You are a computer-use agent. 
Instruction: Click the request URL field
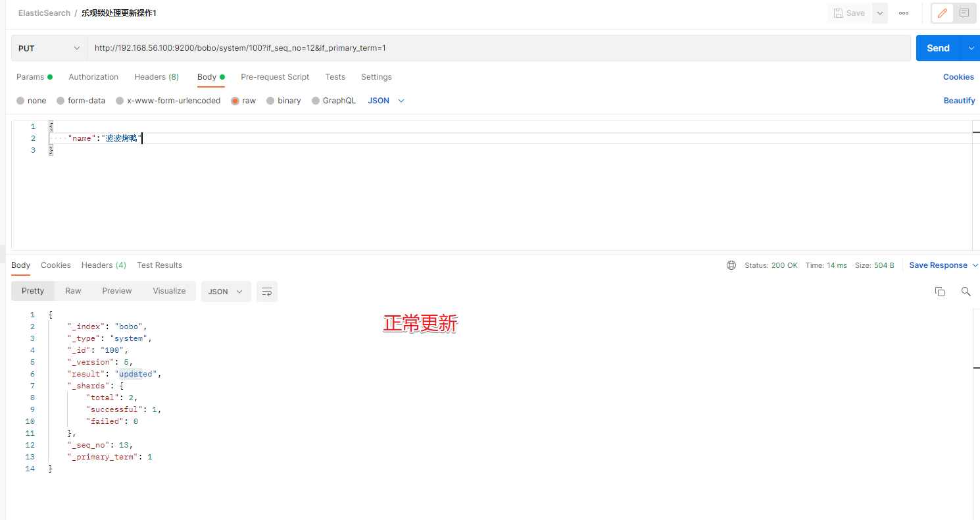point(499,48)
